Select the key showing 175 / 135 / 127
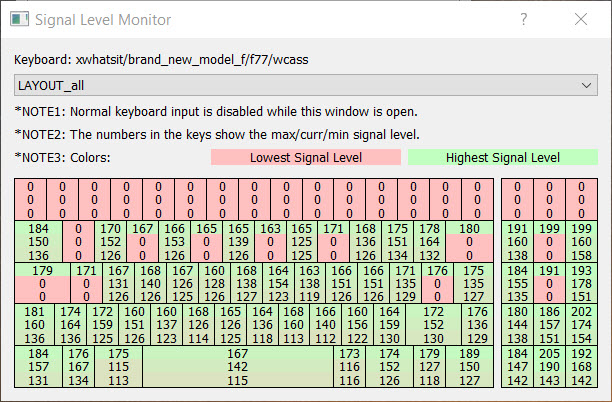 (x=474, y=283)
